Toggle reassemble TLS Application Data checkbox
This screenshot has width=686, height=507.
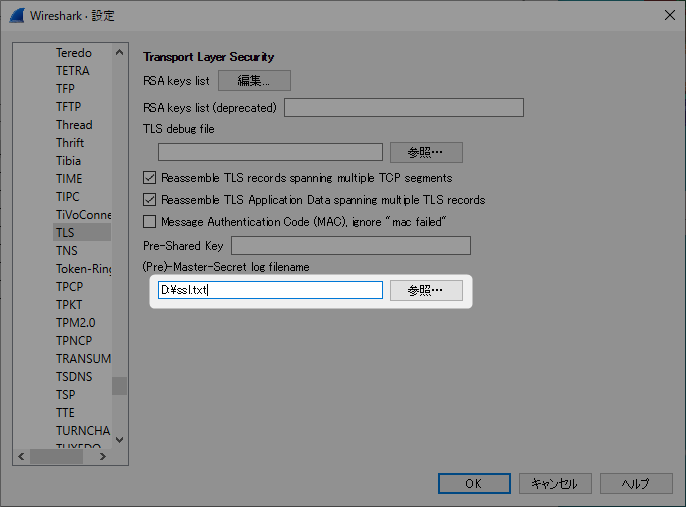click(150, 199)
